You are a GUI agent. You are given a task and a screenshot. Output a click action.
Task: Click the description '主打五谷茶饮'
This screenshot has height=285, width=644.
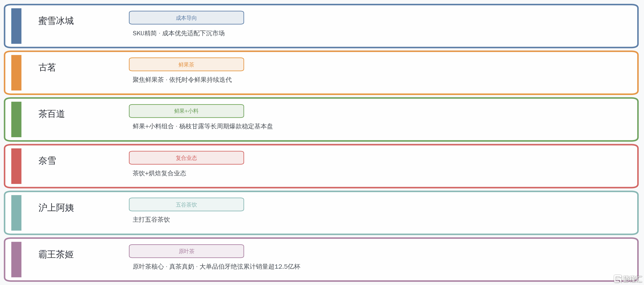(151, 220)
